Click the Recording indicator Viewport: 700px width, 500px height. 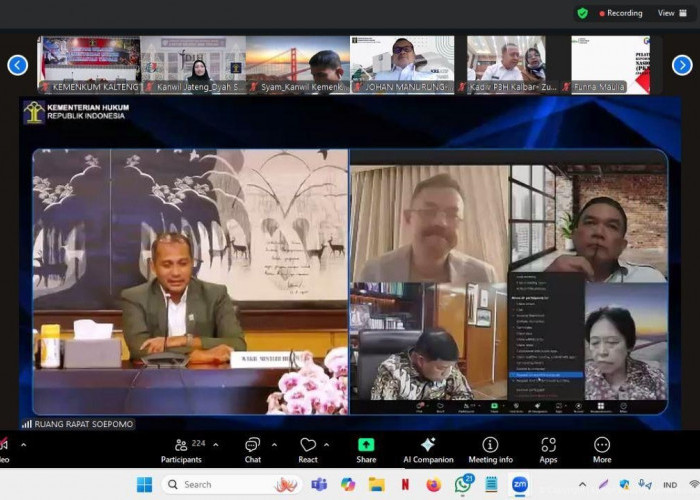[x=624, y=13]
